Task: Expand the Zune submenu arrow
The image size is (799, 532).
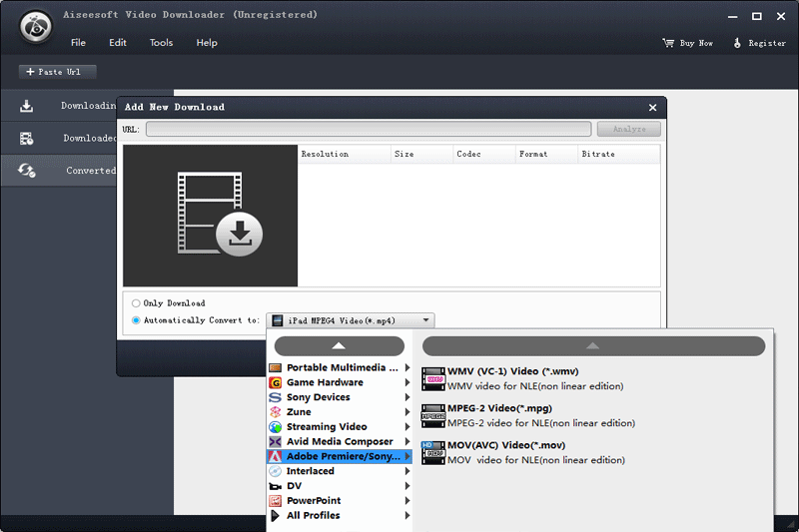Action: (x=407, y=412)
